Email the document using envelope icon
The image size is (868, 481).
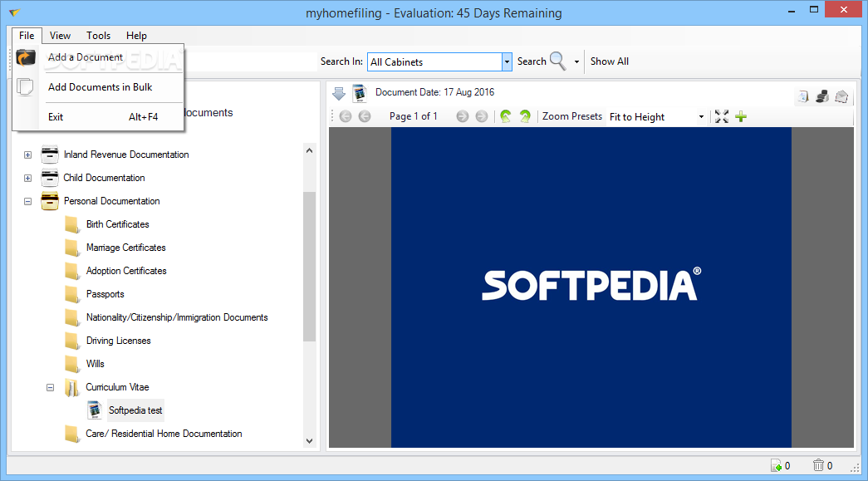841,97
